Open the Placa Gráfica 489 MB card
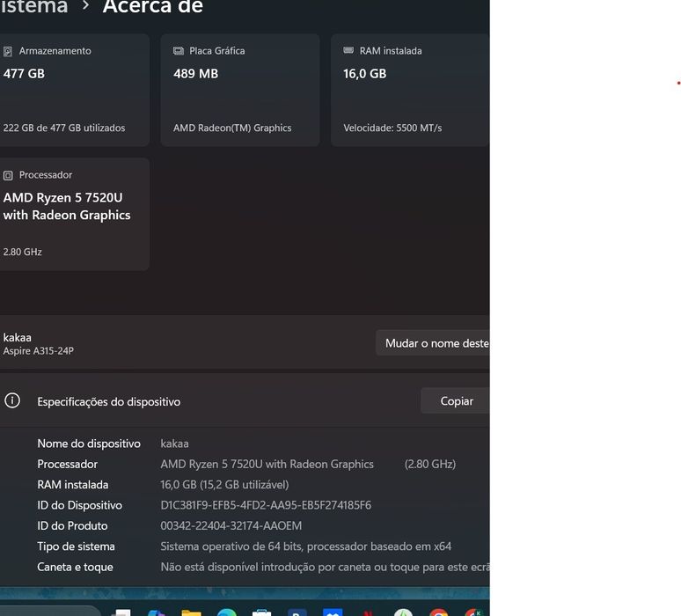This screenshot has height=616, width=681. click(240, 90)
